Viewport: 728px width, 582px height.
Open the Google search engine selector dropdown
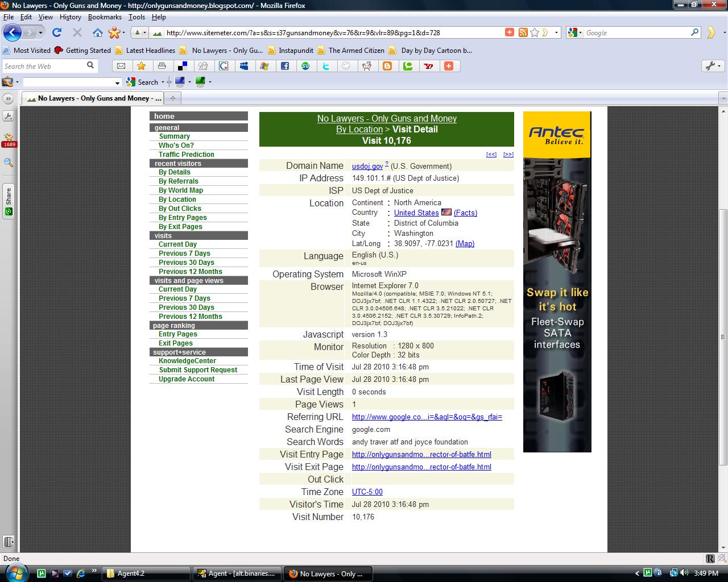575,32
